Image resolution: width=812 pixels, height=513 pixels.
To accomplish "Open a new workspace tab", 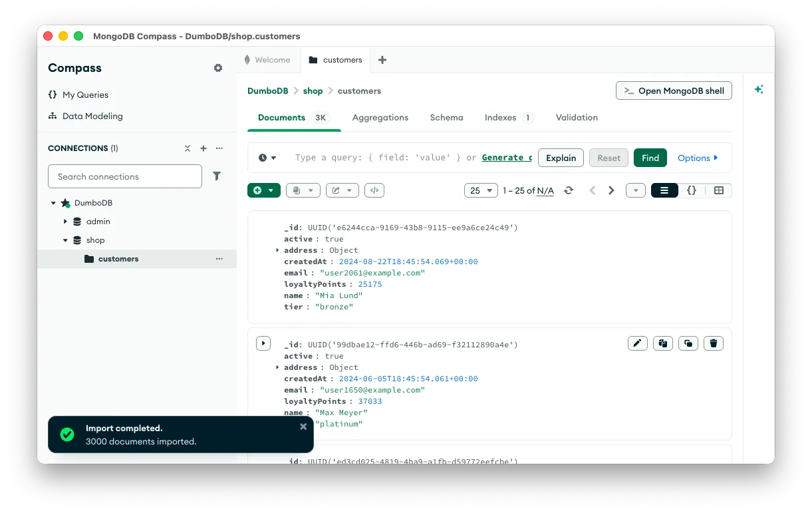I will click(382, 60).
